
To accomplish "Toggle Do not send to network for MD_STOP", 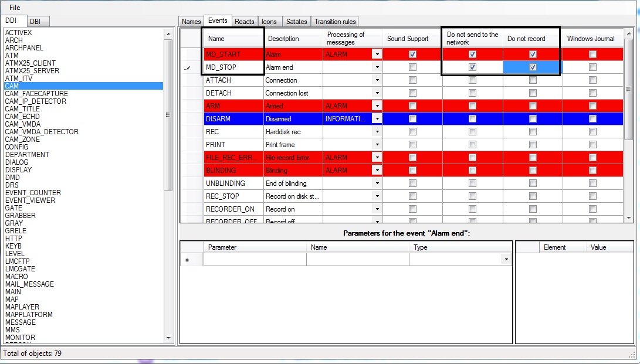I will coord(472,67).
